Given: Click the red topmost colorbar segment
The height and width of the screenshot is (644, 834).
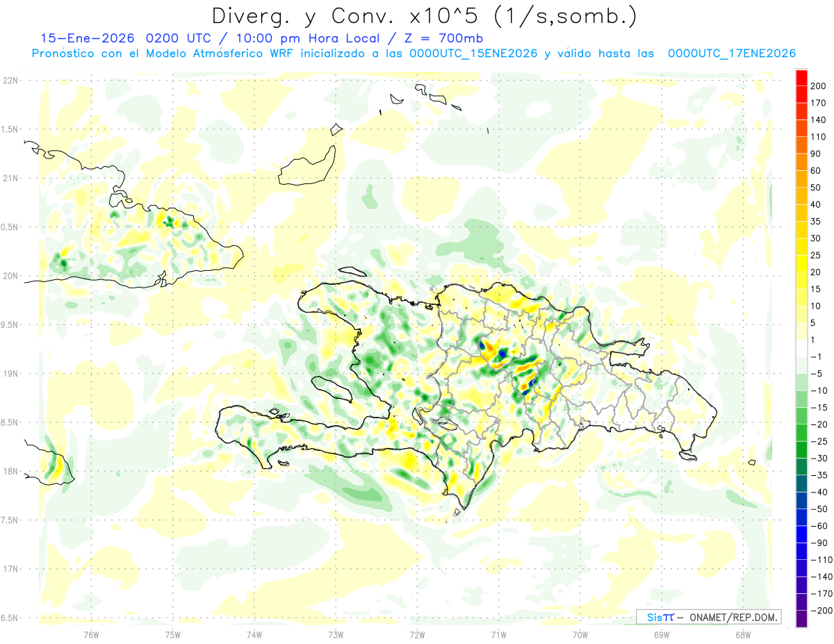Looking at the screenshot, I should pos(801,78).
